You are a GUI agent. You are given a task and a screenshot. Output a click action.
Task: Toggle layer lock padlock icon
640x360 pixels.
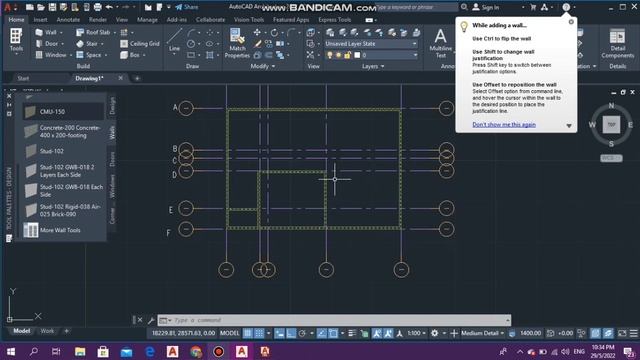(347, 55)
